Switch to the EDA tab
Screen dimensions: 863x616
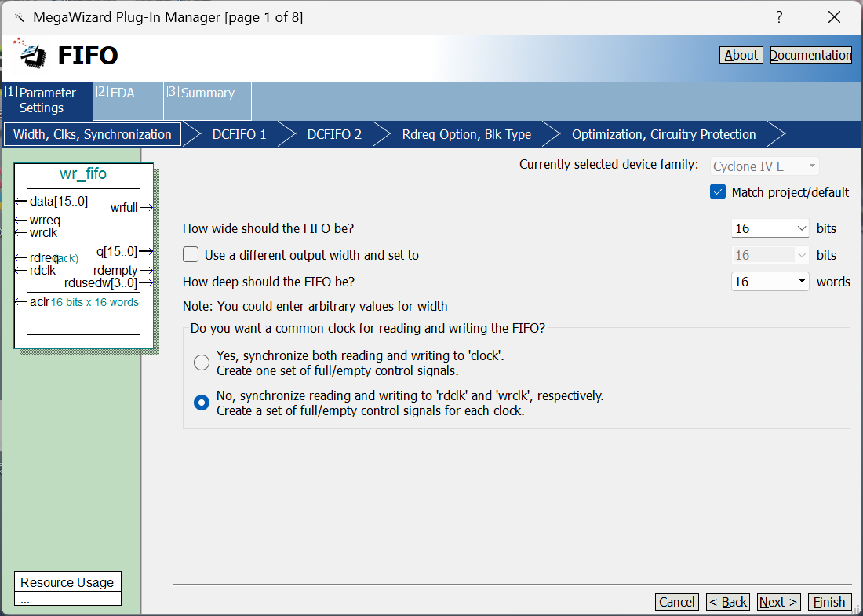pyautogui.click(x=128, y=100)
